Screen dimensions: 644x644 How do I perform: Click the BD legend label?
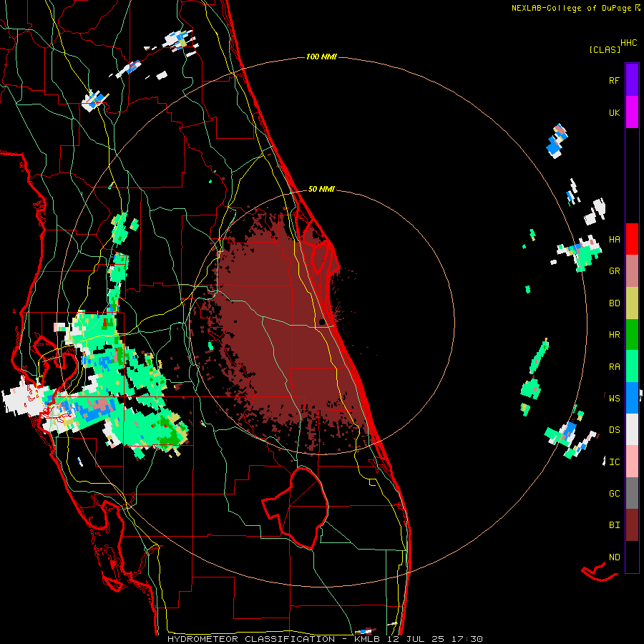pos(615,303)
